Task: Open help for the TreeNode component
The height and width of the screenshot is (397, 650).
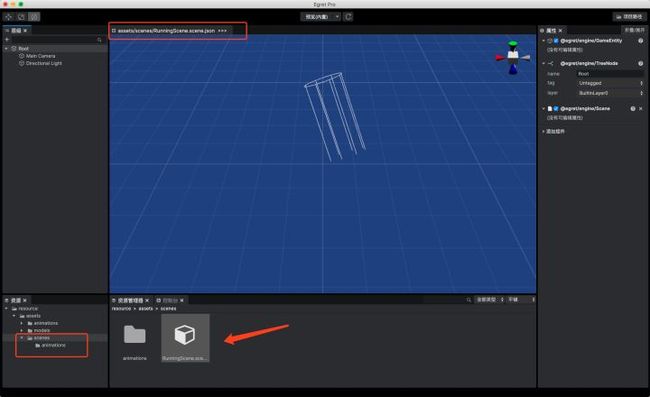Action: click(640, 63)
